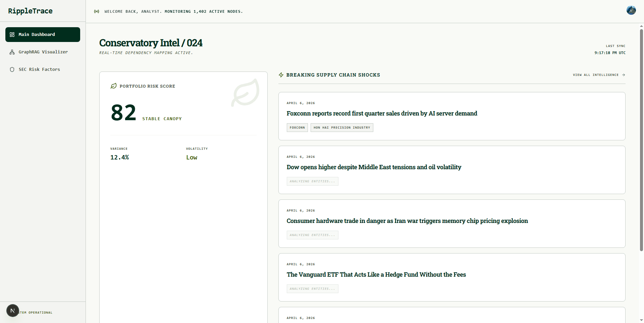Click the arrow next to View All Intelligence
This screenshot has width=644, height=323.
(624, 75)
